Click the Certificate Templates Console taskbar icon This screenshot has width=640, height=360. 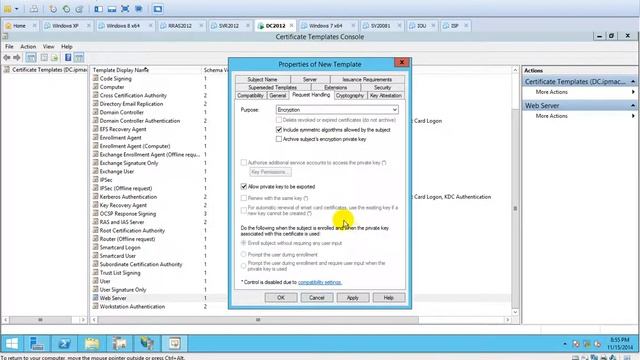pos(175,344)
